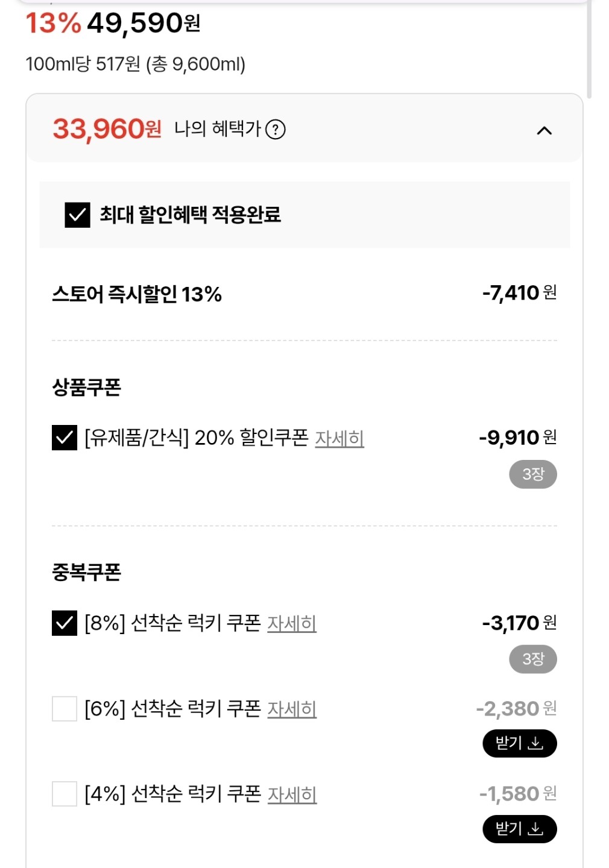Image resolution: width=609 pixels, height=868 pixels.
Task: Toggle the 최대 할인혜택 적용완료 checkbox
Action: (77, 215)
